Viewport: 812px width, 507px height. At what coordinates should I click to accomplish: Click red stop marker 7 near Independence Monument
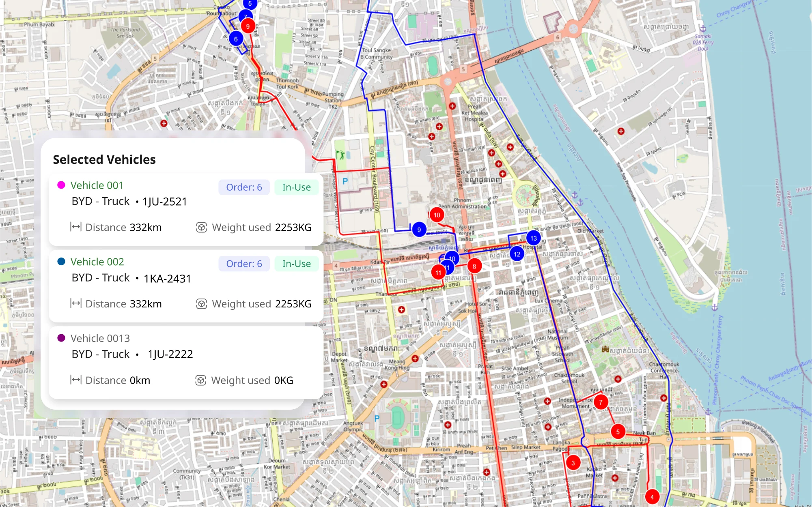tap(601, 402)
